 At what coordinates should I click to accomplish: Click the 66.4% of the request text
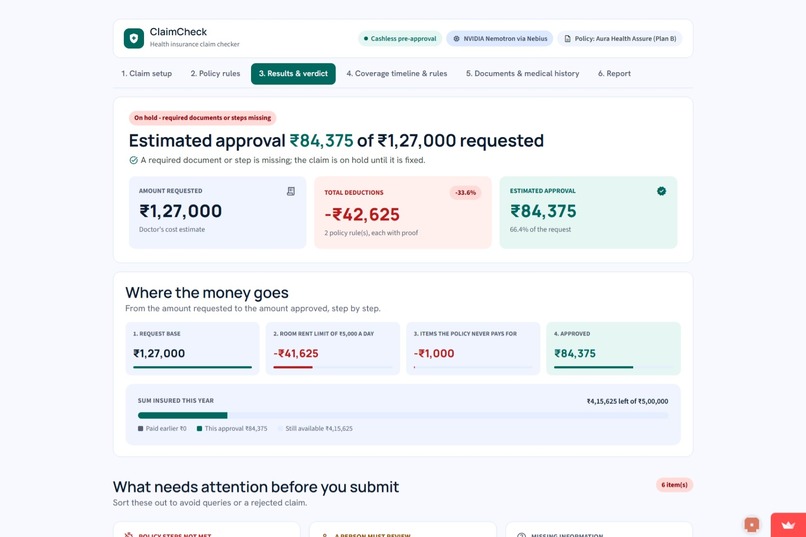click(540, 230)
